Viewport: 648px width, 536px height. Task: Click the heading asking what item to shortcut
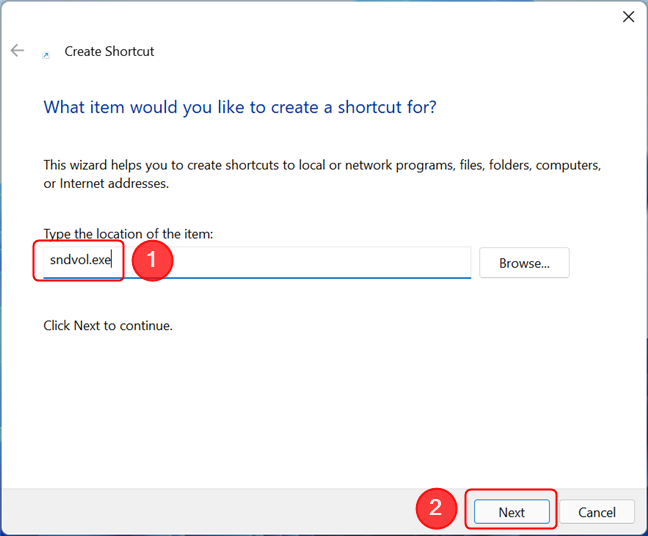click(x=240, y=106)
